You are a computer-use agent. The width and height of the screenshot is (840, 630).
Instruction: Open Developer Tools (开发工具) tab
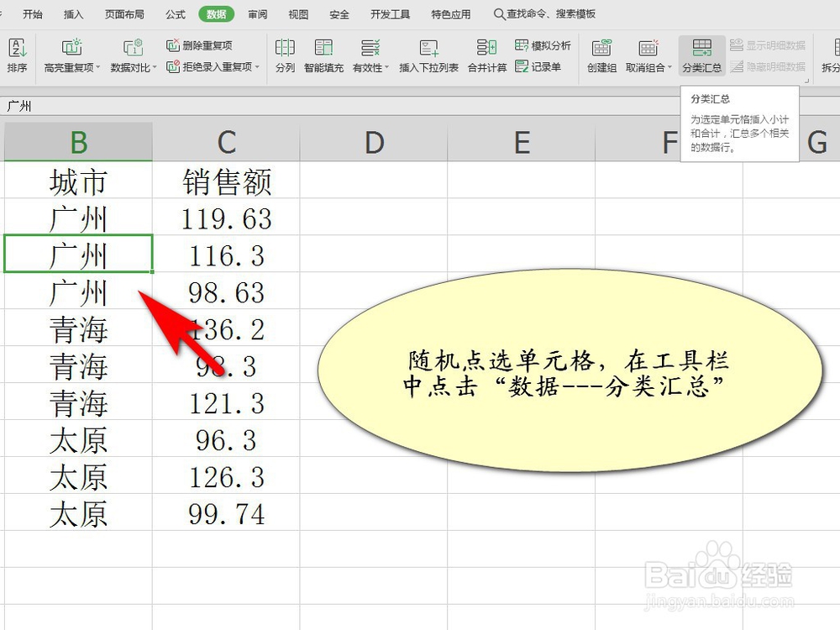(x=390, y=14)
